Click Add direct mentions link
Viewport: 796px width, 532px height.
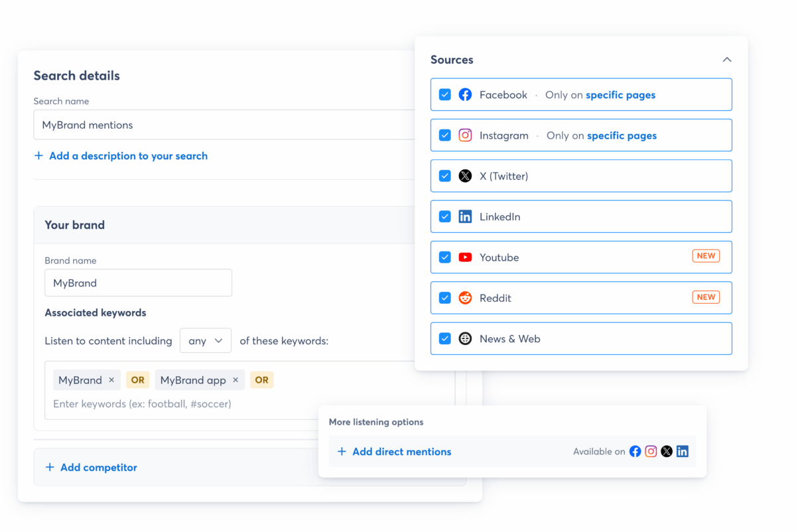coord(402,452)
